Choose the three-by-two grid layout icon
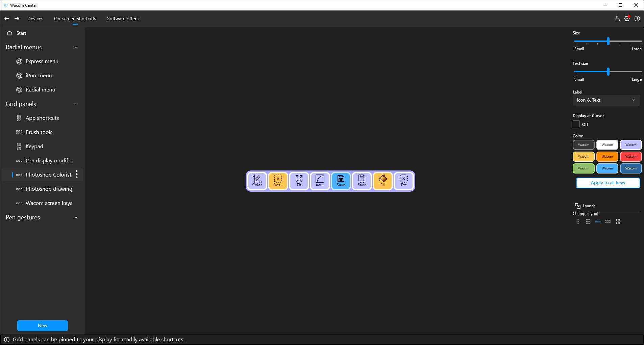 click(608, 221)
